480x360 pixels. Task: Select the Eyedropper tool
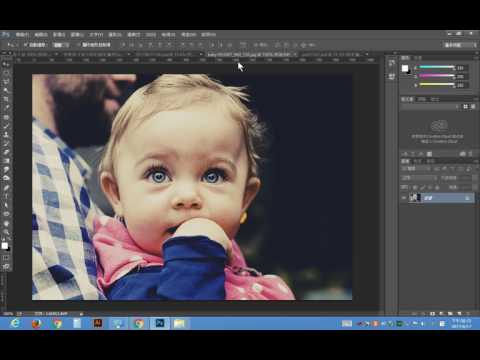pos(6,108)
